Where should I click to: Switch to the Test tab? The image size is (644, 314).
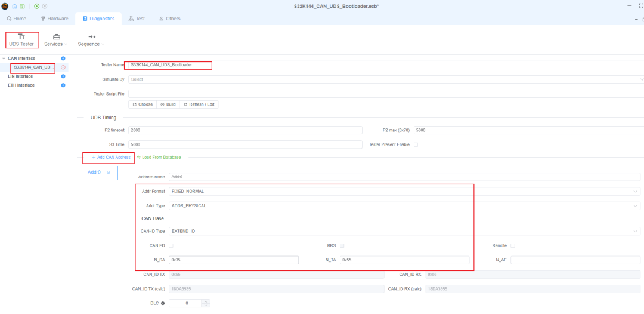pos(137,19)
